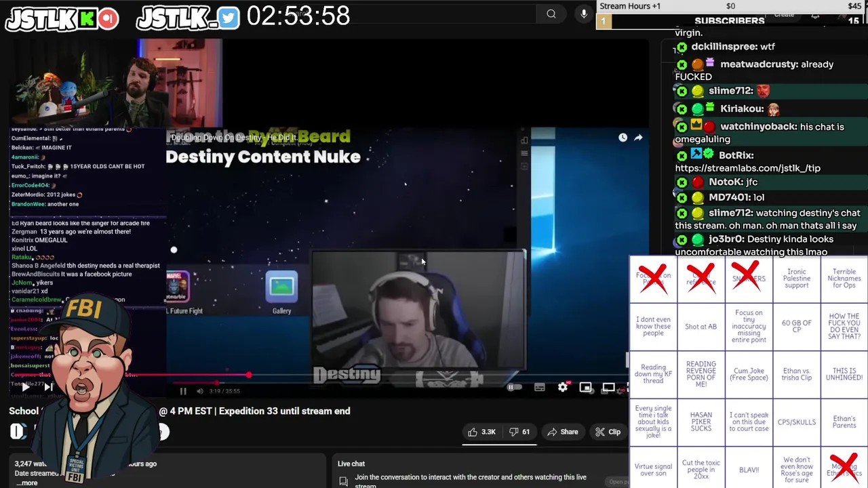Click chat username dckillinspree
This screenshot has height=488, width=868.
pyautogui.click(x=724, y=47)
